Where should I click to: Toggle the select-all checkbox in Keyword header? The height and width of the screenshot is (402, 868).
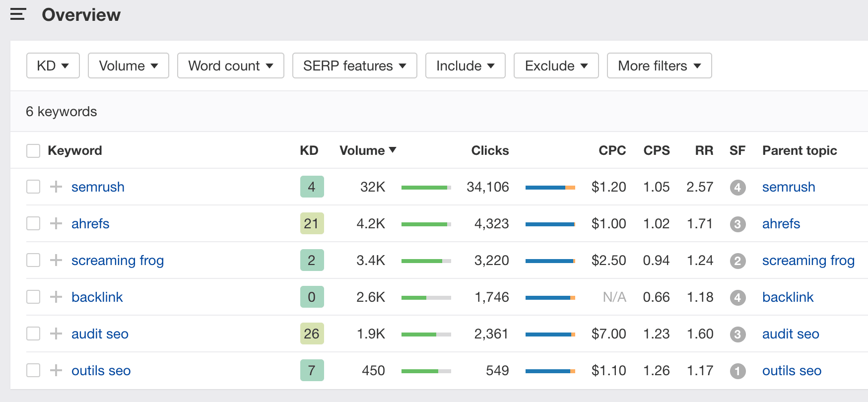pyautogui.click(x=33, y=151)
